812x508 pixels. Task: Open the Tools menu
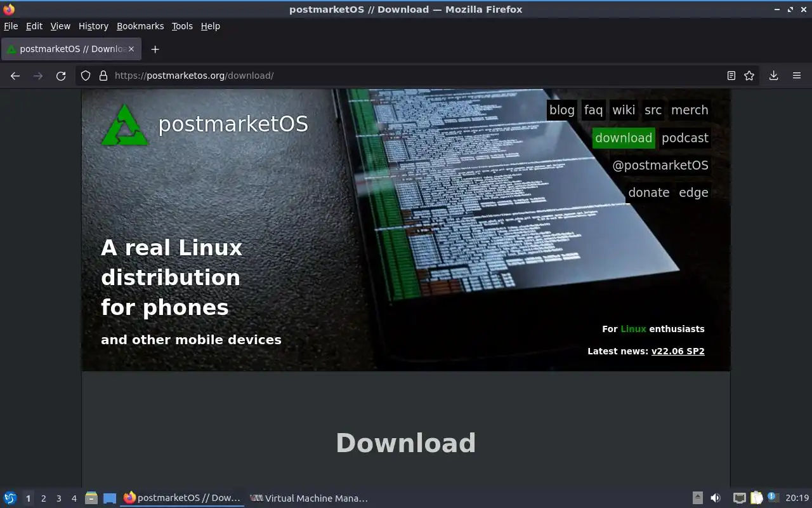coord(182,26)
